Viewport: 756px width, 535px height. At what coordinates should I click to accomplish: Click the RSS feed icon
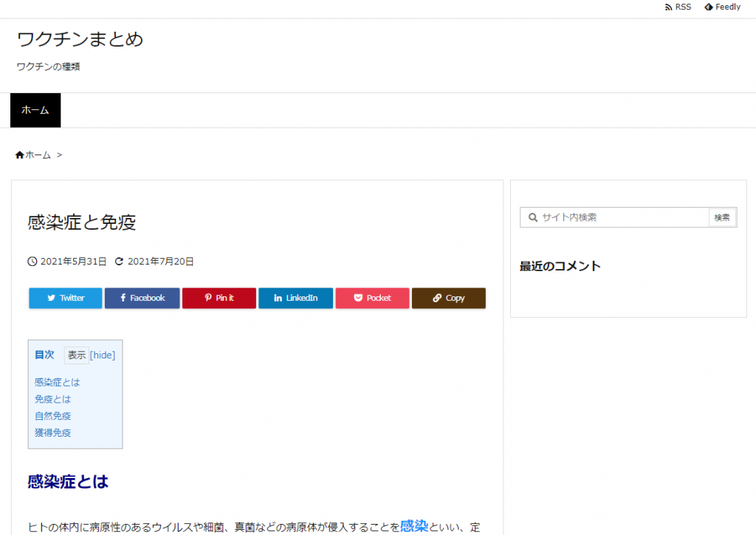click(x=668, y=7)
